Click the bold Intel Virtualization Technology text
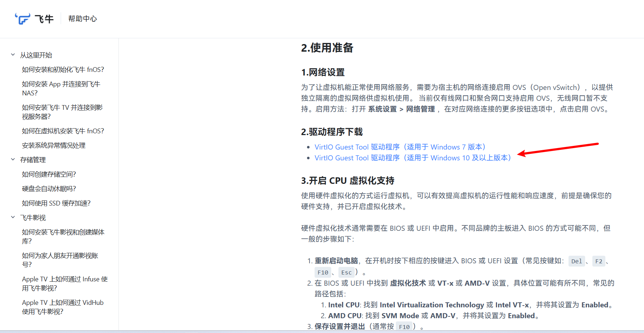This screenshot has width=644, height=333. [432, 305]
